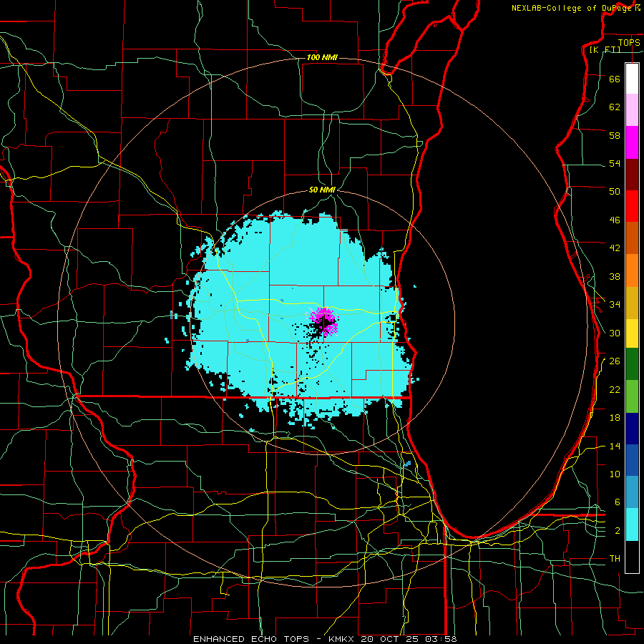Click the legend value '18'
The image size is (644, 644).
click(615, 418)
